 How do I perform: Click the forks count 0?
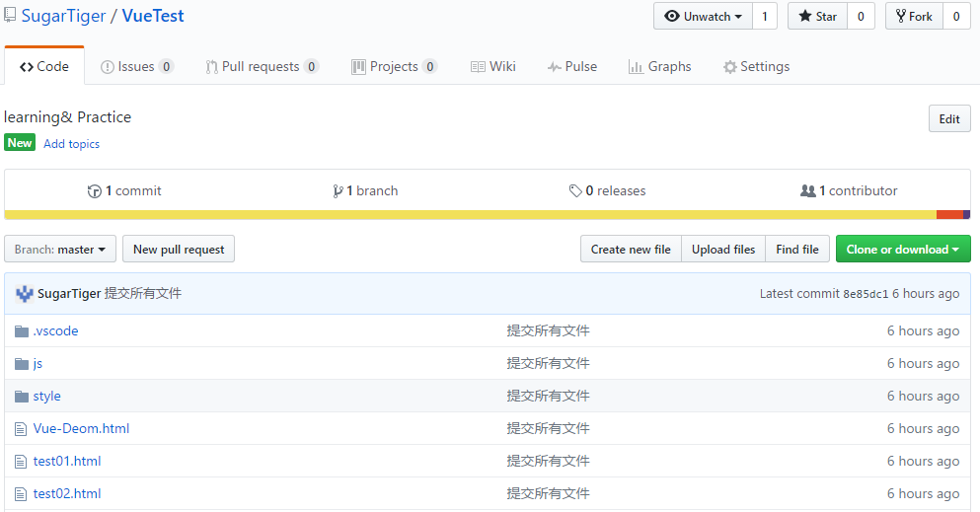[x=956, y=16]
